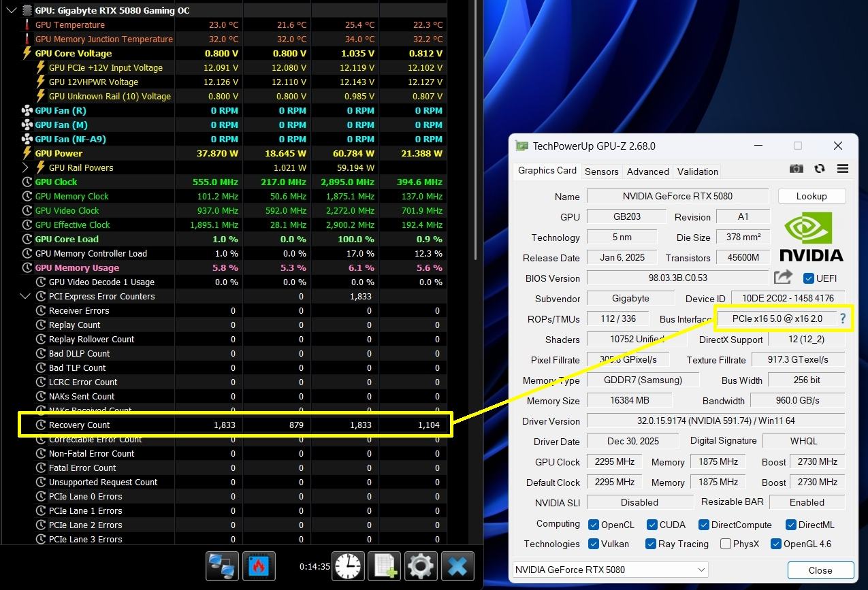Click fan icon beside GPU Fan (NF-A9)

pyautogui.click(x=27, y=139)
